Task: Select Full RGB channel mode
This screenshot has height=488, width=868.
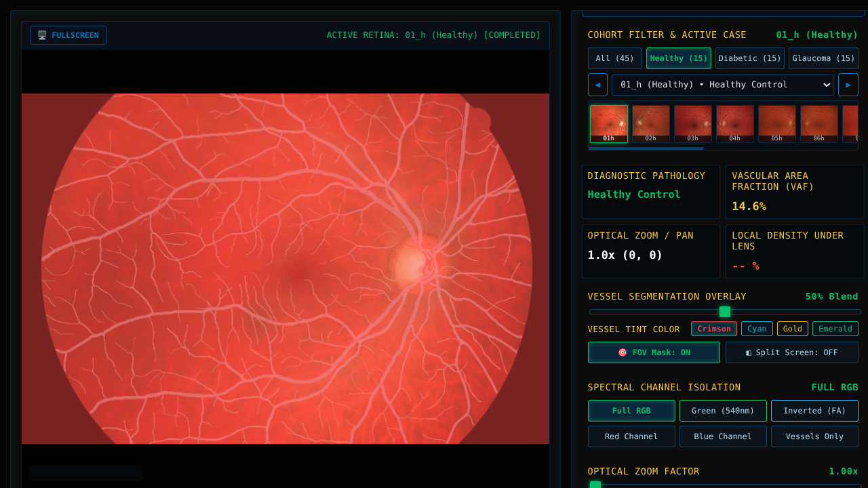Action: coord(631,411)
